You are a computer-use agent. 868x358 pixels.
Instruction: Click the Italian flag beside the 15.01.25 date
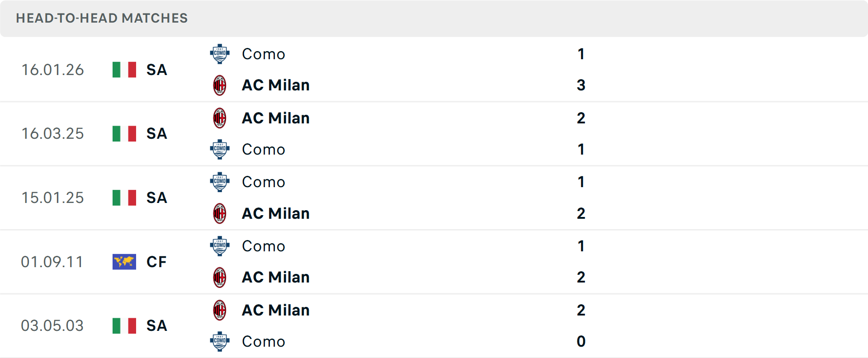(x=124, y=198)
